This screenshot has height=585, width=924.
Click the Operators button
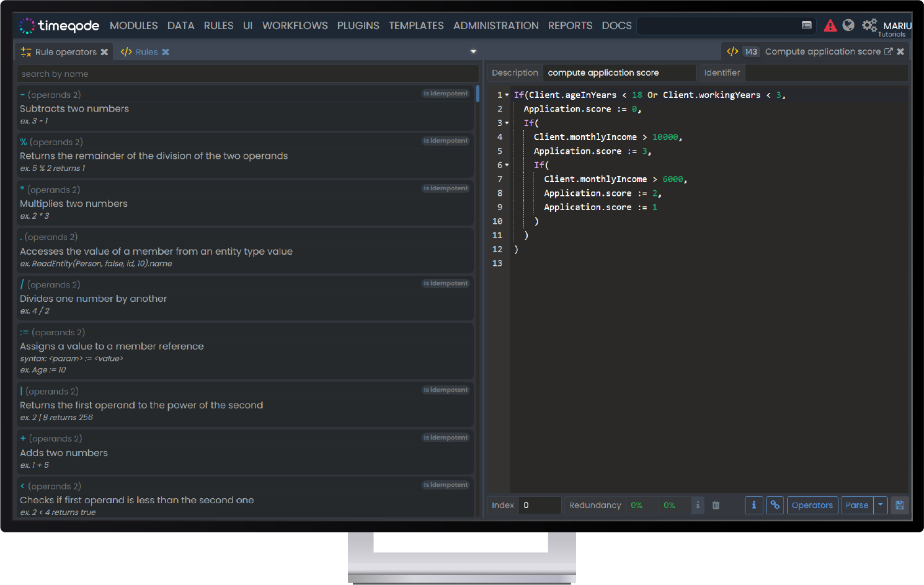(812, 505)
